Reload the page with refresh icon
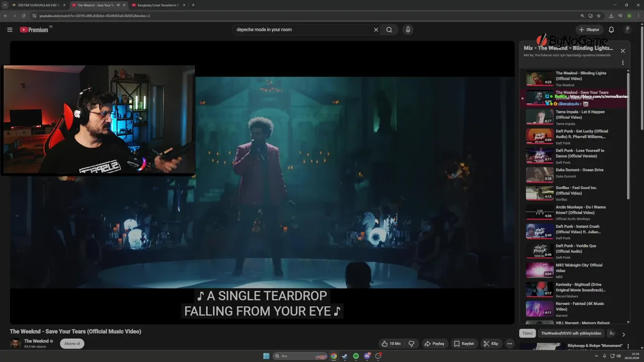644x362 pixels. tap(24, 16)
